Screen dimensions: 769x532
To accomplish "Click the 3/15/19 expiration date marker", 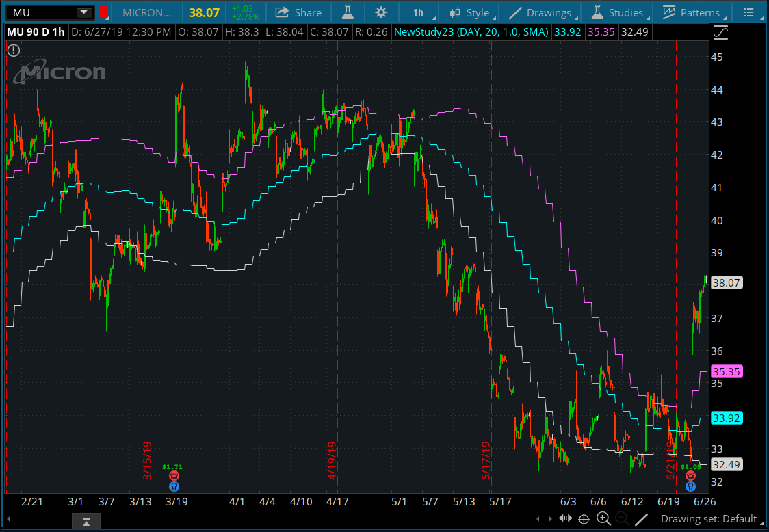I will pyautogui.click(x=147, y=461).
